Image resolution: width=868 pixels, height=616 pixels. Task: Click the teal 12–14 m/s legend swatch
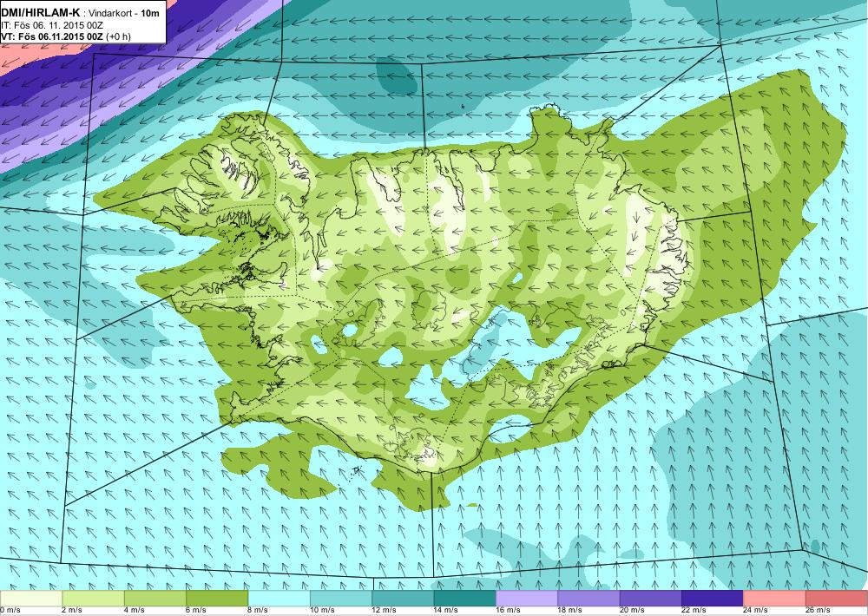403,598
